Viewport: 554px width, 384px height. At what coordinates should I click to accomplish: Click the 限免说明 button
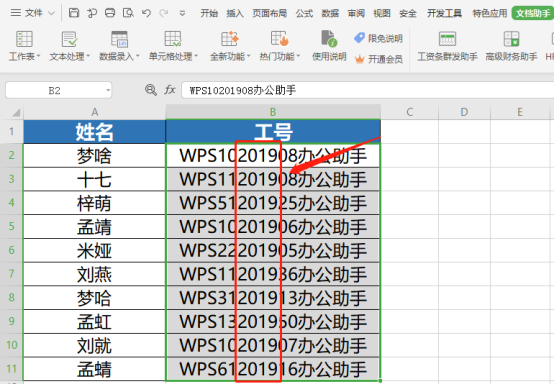[378, 38]
